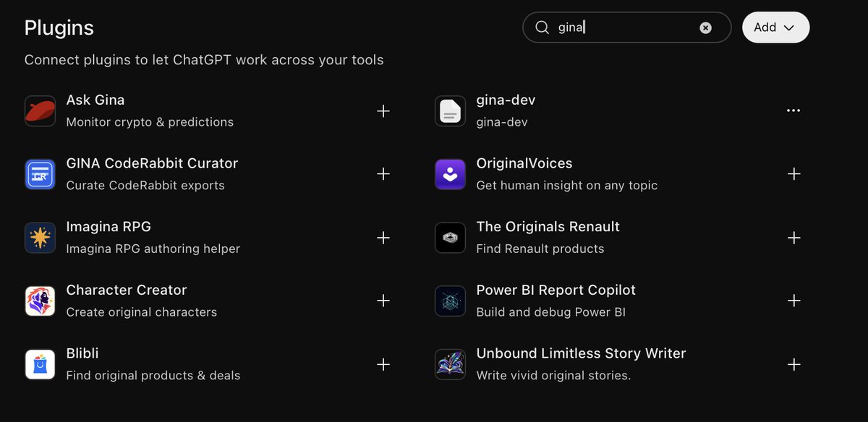This screenshot has height=422, width=868.
Task: Open the Ask Gina plugin icon
Action: [41, 111]
